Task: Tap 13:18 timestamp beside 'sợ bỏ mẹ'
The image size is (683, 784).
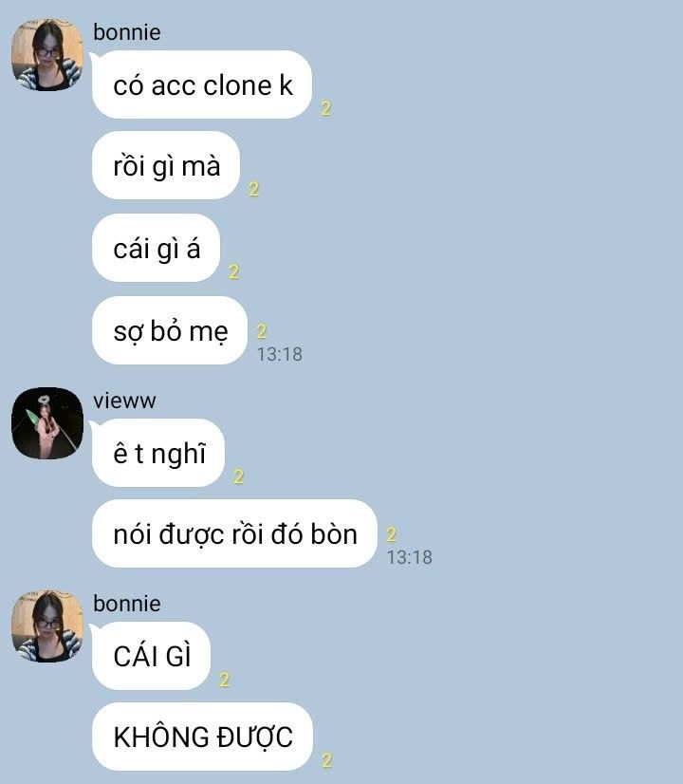Action: tap(280, 354)
